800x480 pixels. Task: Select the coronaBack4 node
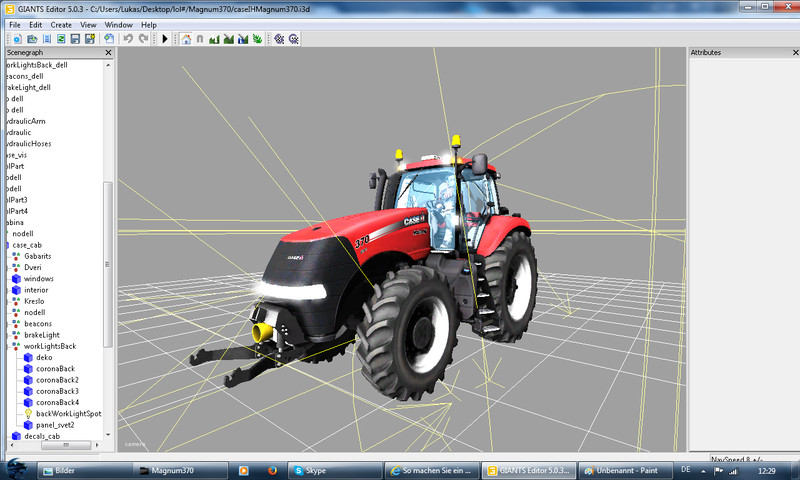[57, 402]
